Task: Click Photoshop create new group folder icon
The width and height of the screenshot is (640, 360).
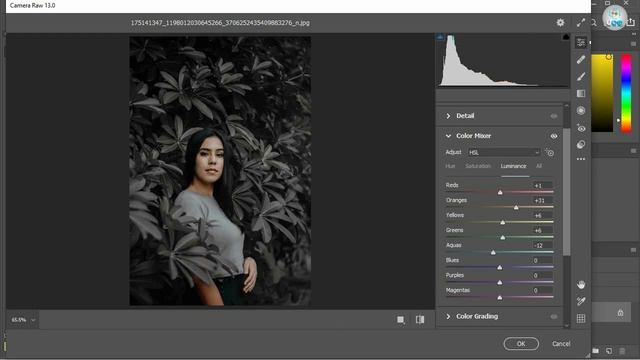Action: [596, 351]
